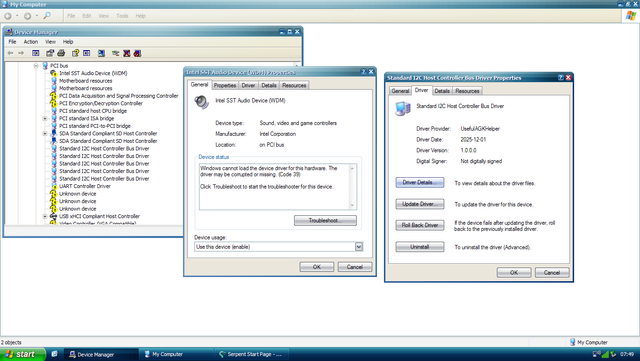Click the Device status scrollbar up arrow
Screen dimensions: 640x361
pyautogui.click(x=353, y=167)
